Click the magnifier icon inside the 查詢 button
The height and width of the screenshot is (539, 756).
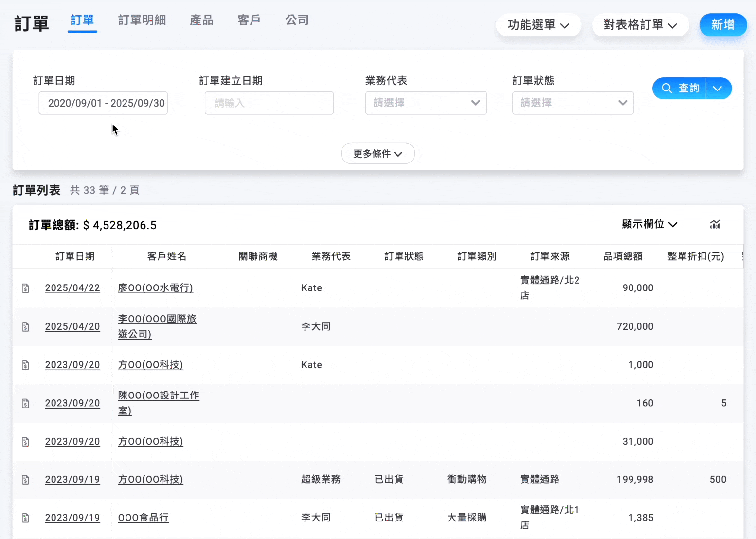(x=667, y=88)
